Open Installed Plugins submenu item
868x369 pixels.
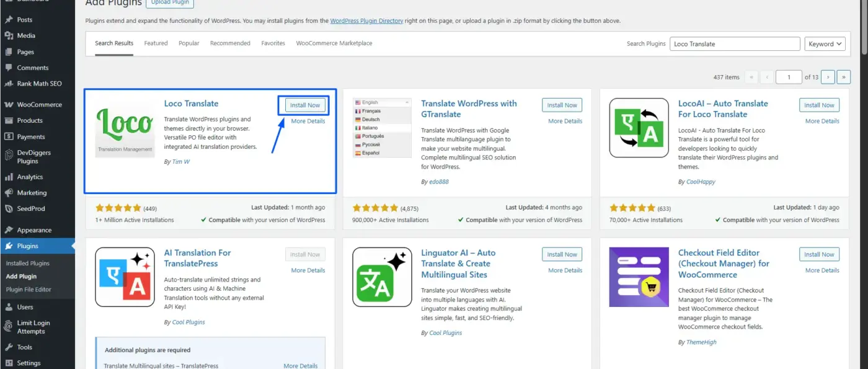coord(28,264)
